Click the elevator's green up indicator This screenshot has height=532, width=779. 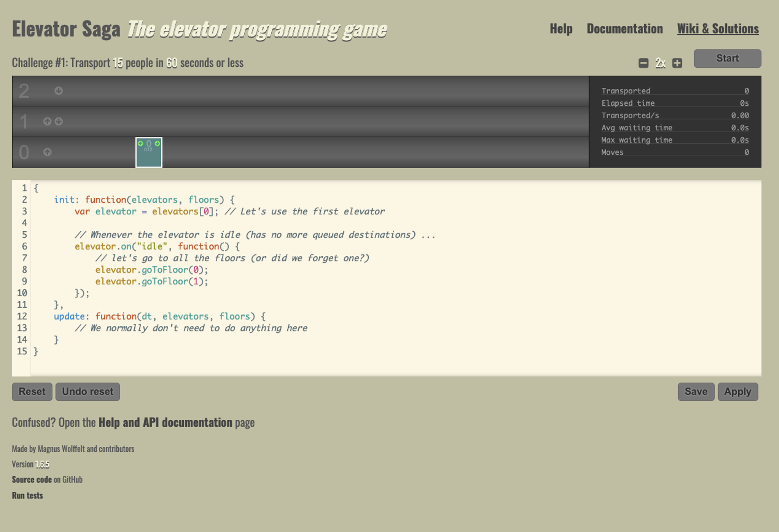(141, 143)
